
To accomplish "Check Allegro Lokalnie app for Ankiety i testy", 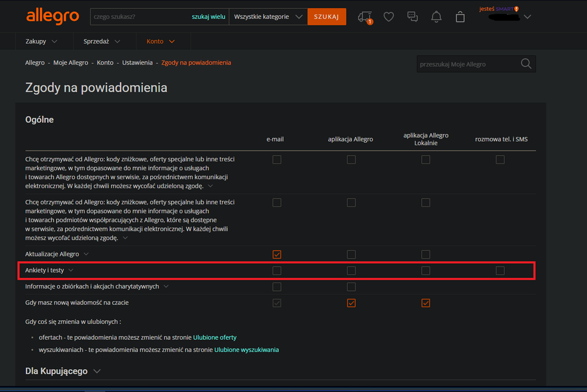I will 425,271.
